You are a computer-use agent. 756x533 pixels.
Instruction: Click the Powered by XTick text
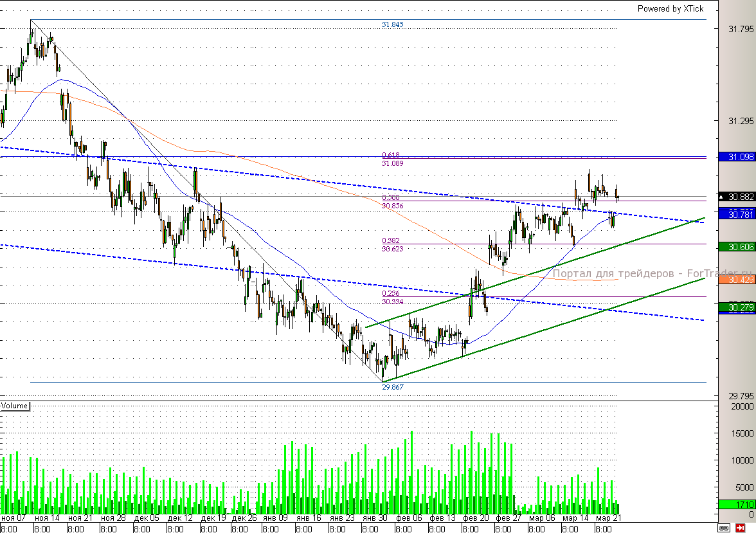pyautogui.click(x=670, y=9)
